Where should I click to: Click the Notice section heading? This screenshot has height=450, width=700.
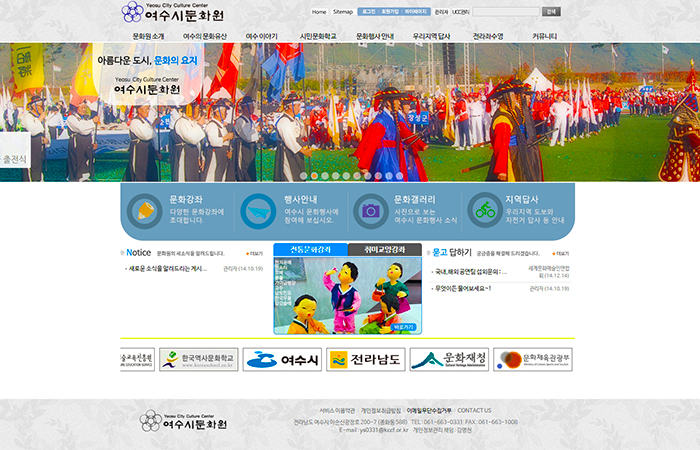(x=139, y=253)
